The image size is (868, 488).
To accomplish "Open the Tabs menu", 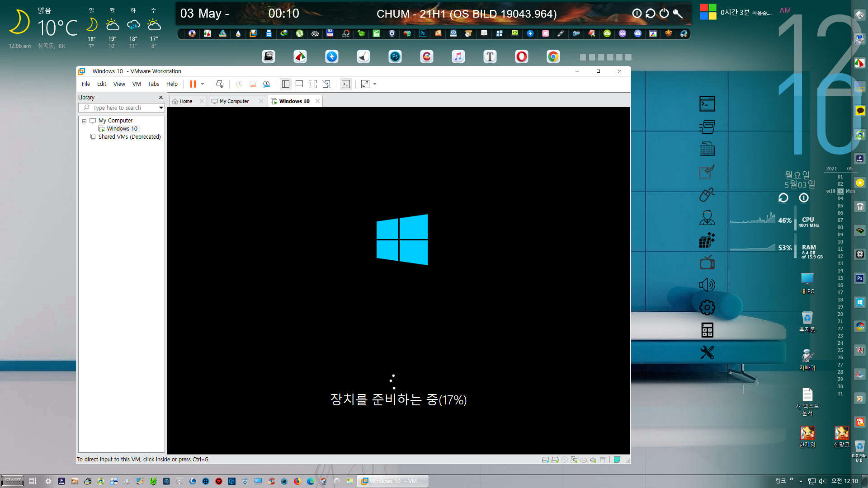I will click(154, 84).
